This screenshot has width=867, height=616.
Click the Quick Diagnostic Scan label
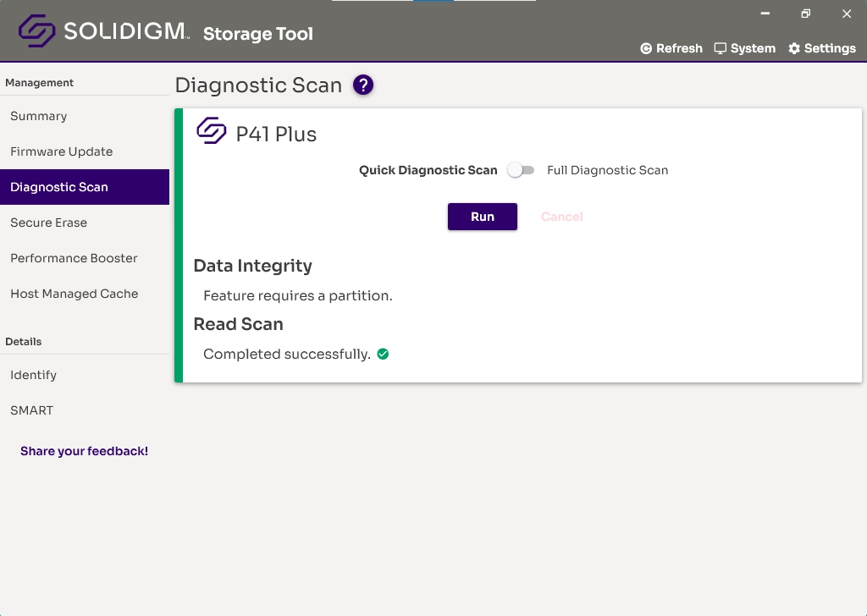coord(428,170)
